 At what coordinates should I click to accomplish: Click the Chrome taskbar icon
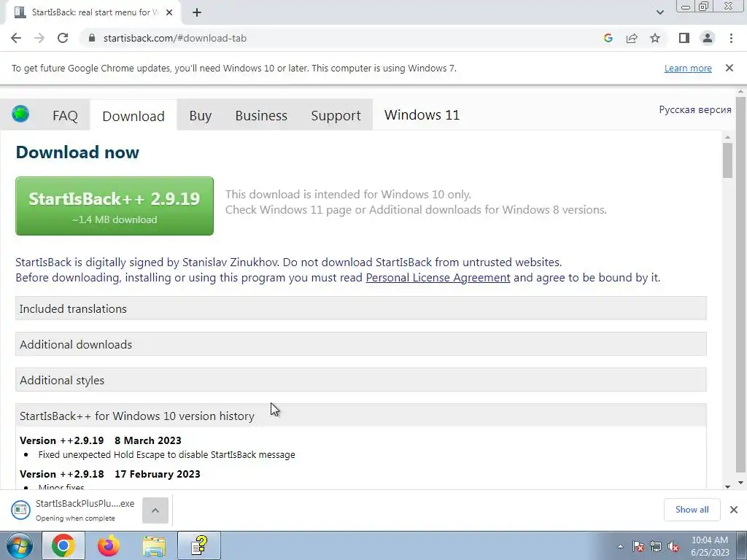pyautogui.click(x=63, y=545)
